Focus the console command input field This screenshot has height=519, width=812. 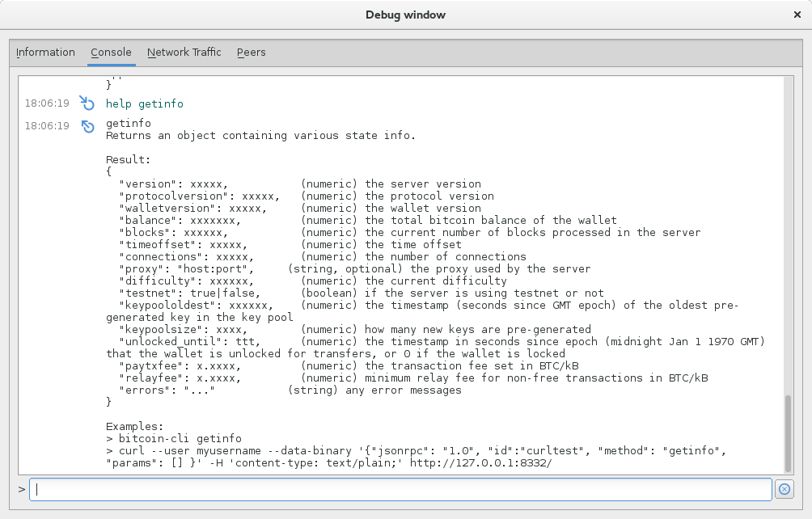pyautogui.click(x=400, y=489)
